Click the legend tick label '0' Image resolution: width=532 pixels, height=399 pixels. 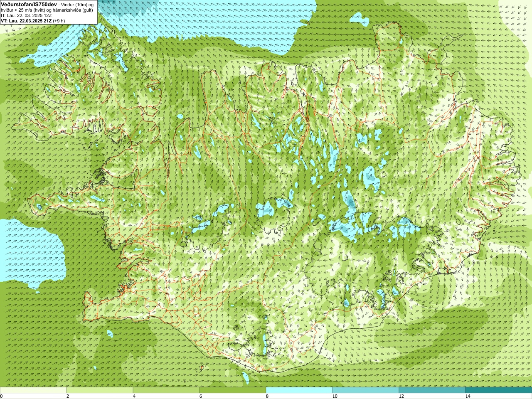coord(2,396)
